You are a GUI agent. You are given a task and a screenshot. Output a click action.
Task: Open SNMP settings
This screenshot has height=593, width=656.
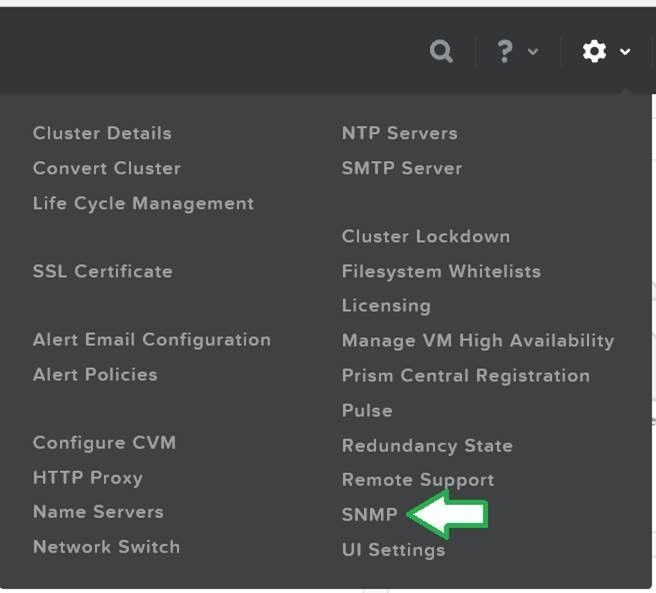369,514
